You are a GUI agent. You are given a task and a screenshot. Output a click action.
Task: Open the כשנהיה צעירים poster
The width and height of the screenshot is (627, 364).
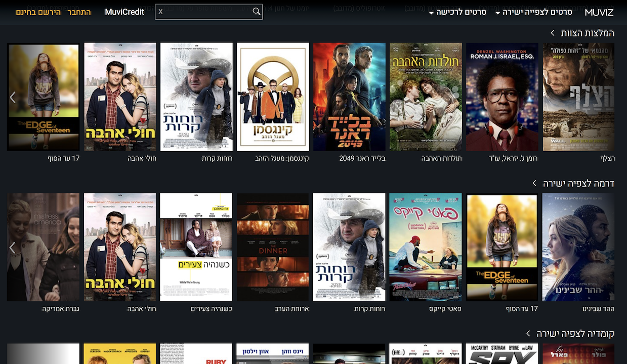coord(196,247)
